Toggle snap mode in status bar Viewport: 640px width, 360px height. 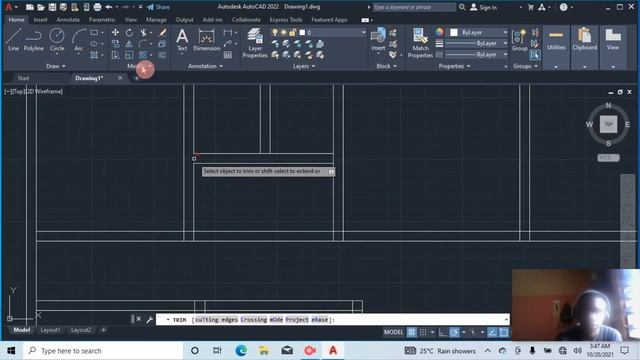point(423,332)
